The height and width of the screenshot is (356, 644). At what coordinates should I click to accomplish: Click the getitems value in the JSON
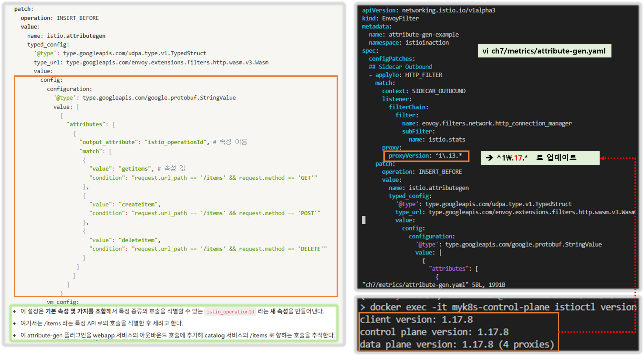click(x=135, y=169)
